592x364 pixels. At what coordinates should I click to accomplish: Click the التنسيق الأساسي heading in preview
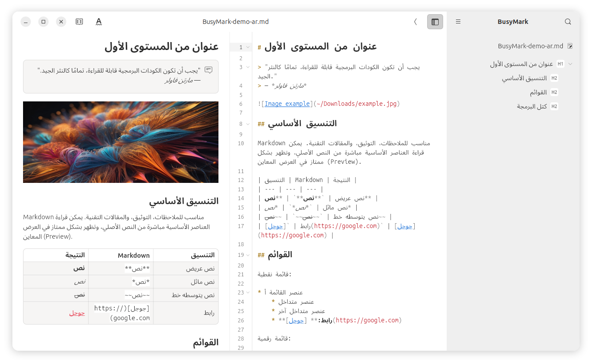click(x=183, y=201)
